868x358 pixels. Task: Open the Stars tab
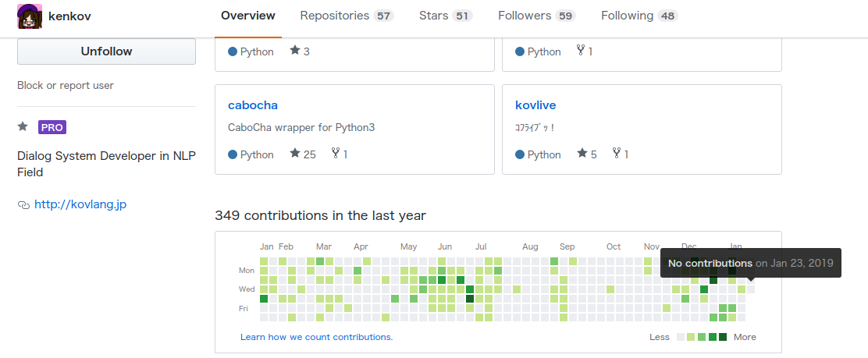click(x=445, y=16)
